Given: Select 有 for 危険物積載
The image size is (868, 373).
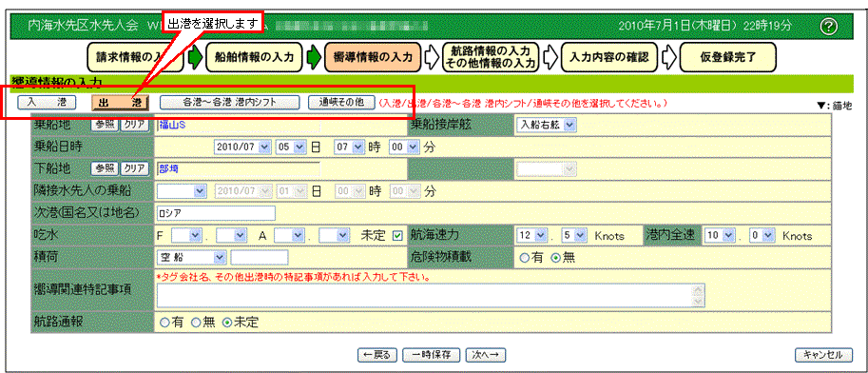Looking at the screenshot, I should click(523, 257).
